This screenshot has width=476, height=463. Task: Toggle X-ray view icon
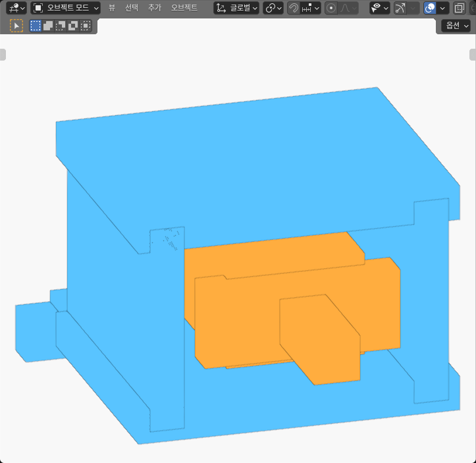[x=460, y=8]
